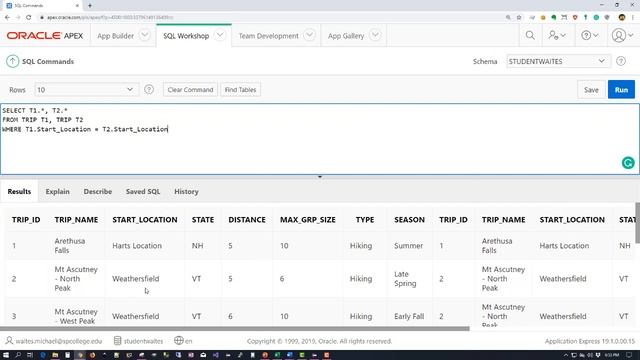Open the Chrome profile avatar

(622, 17)
